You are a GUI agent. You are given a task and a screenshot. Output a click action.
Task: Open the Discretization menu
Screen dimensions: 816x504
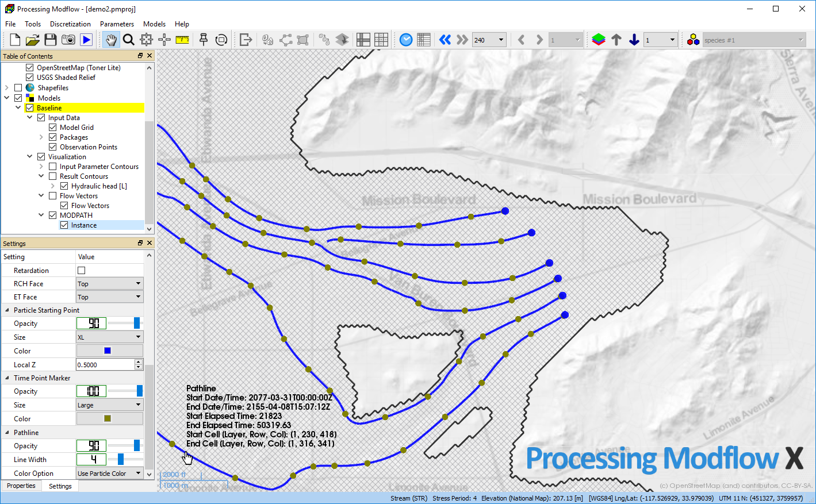point(70,24)
